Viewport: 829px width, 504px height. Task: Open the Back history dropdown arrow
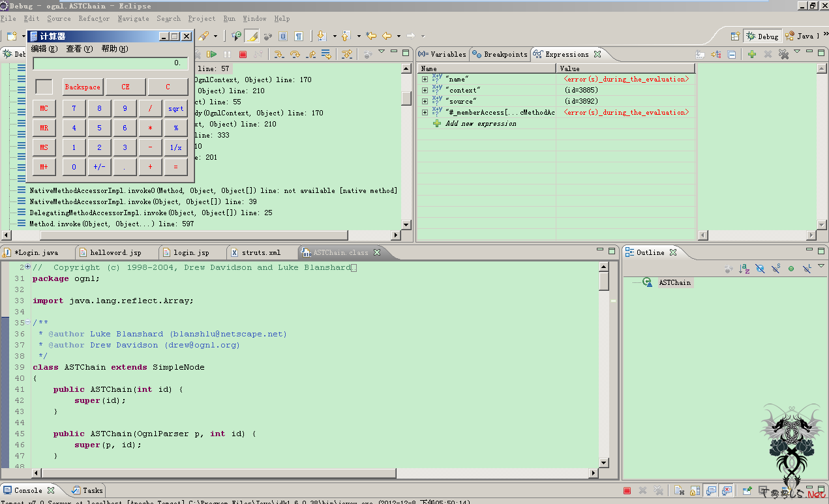pos(399,37)
